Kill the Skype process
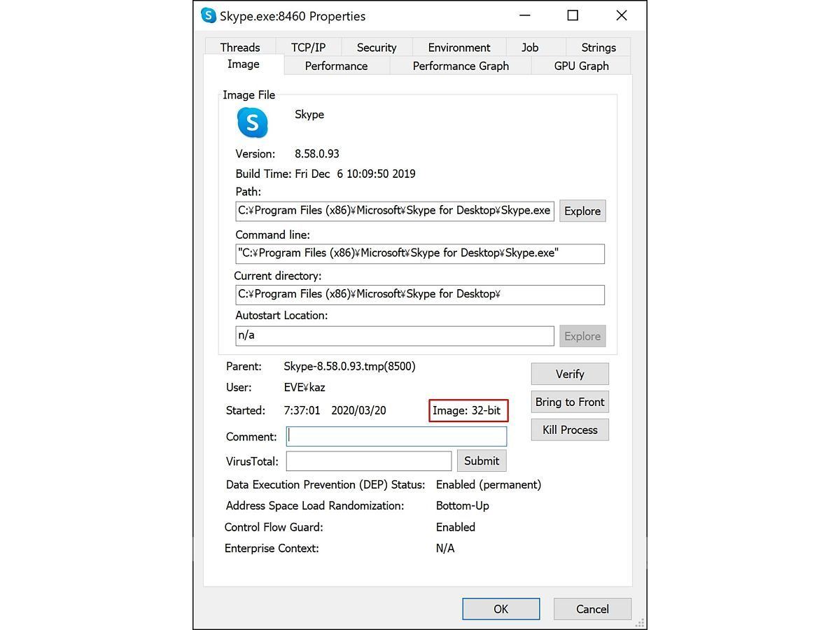840x630 pixels. (x=570, y=430)
